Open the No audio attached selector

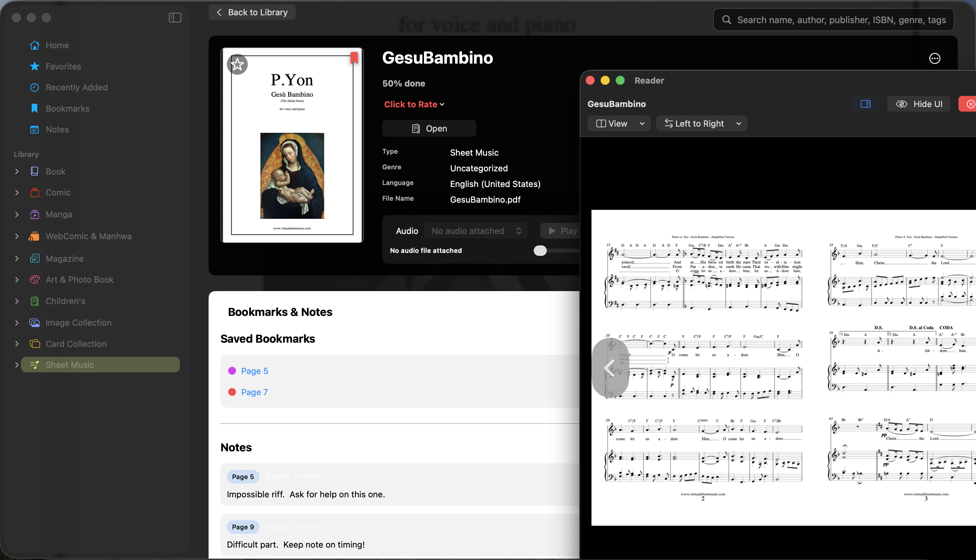pos(476,231)
